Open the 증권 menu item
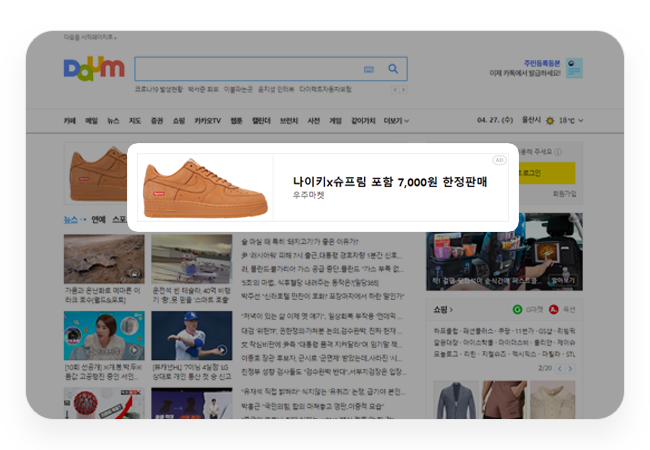This screenshot has height=450, width=650. click(x=157, y=121)
